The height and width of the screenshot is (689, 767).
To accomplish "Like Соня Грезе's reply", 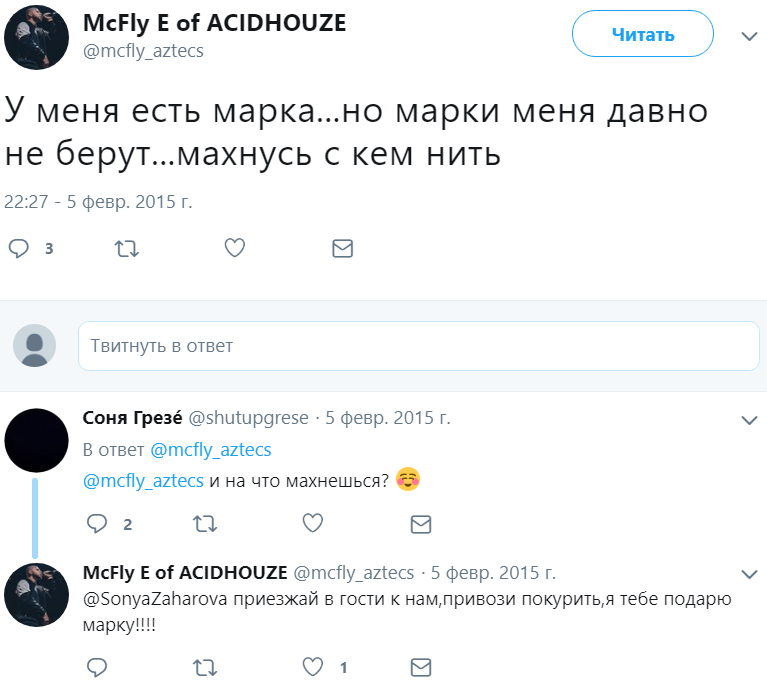I will tap(313, 523).
